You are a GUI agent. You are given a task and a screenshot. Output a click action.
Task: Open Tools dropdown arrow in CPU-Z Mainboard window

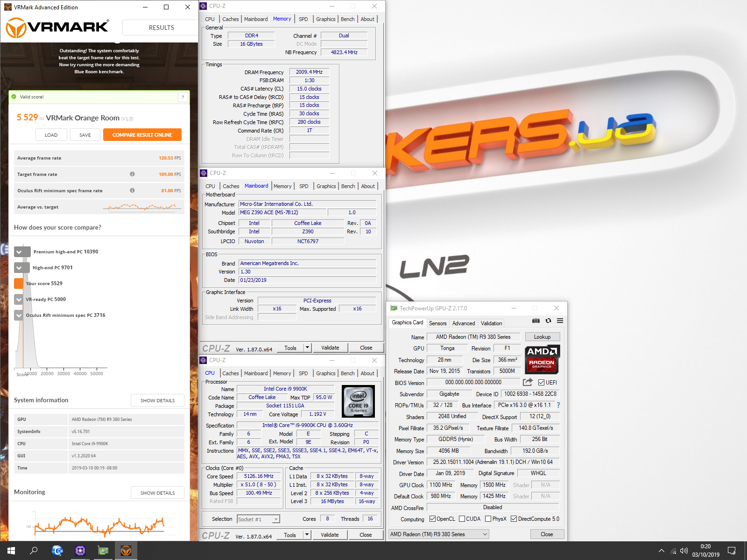point(307,348)
